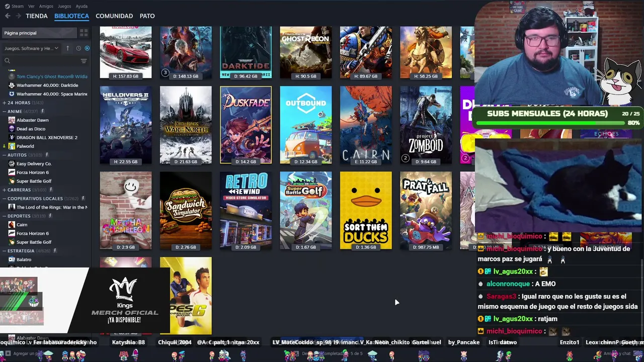Viewport: 644px width, 362px height.
Task: Open the PES 6 game cover
Action: click(x=186, y=296)
